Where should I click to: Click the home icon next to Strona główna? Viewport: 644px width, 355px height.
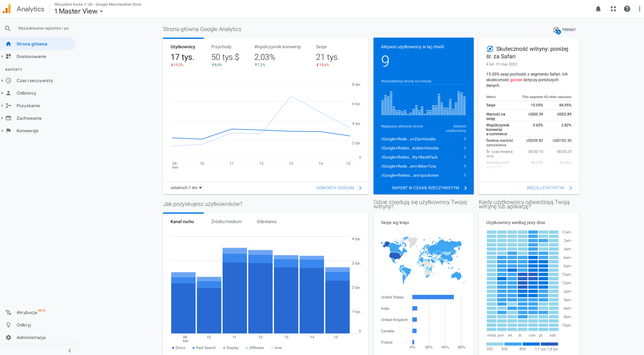pos(9,44)
